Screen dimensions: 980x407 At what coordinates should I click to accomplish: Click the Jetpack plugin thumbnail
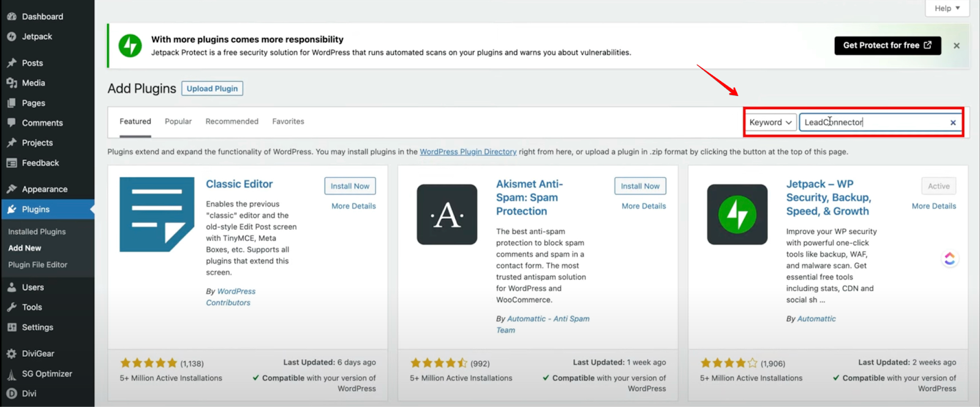click(737, 215)
